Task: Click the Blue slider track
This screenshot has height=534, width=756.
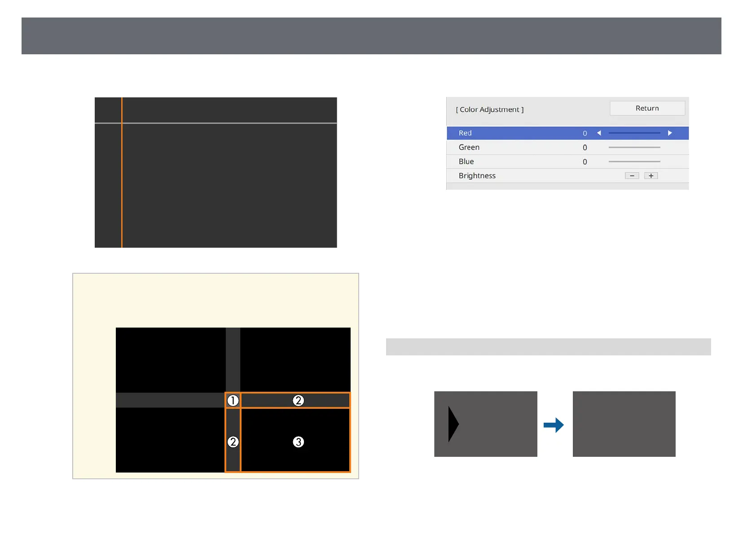Action: (x=634, y=162)
